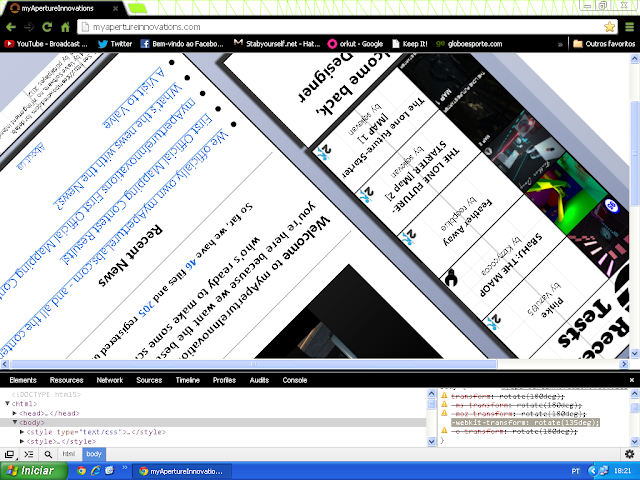640x480 pixels.
Task: Click the PT language indicator
Action: [576, 471]
